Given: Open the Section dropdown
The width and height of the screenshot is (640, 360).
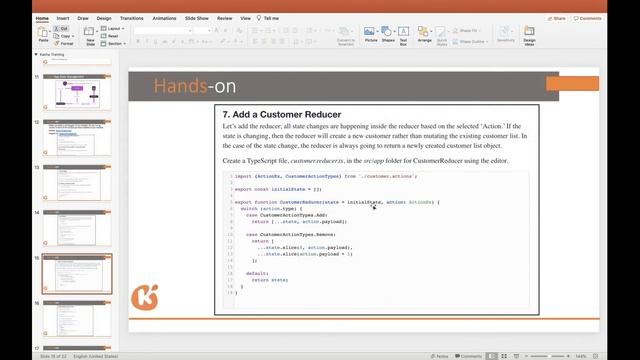Looking at the screenshot, I should [x=113, y=44].
